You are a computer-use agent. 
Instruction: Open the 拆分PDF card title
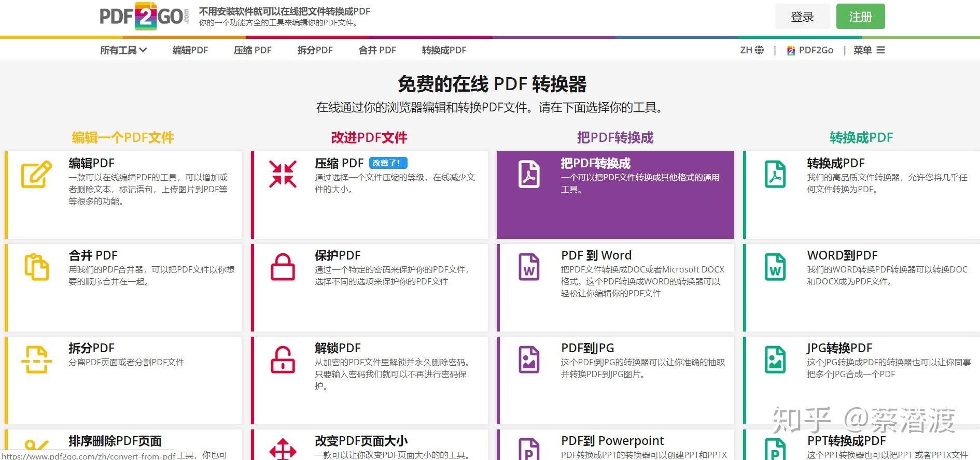91,348
